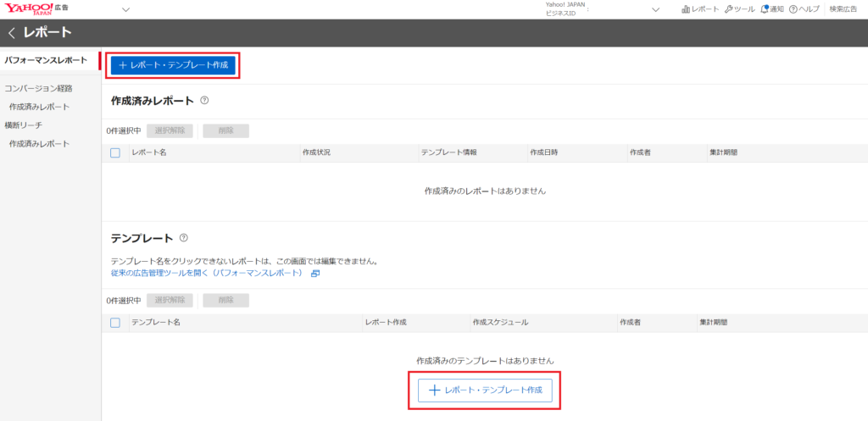Expand the account dropdown near the logo
The width and height of the screenshot is (868, 421).
point(126,10)
